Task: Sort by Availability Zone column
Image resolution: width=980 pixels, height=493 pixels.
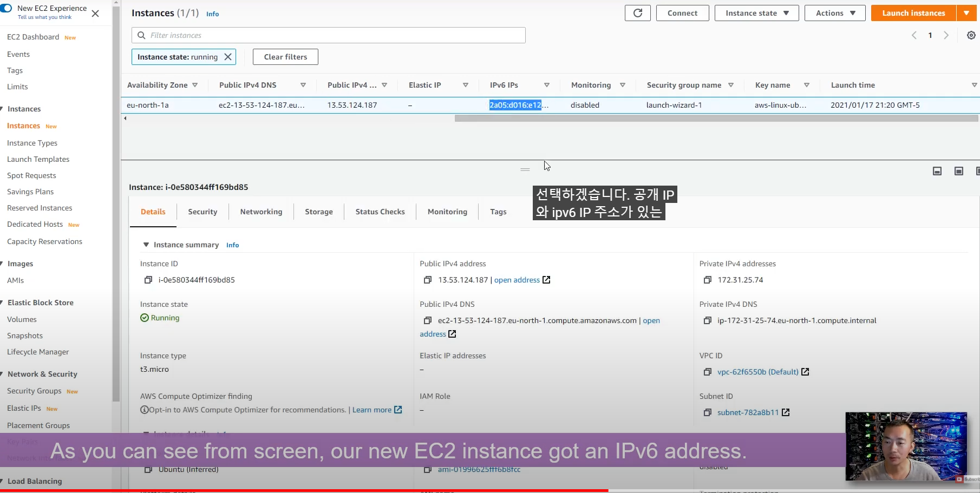Action: pyautogui.click(x=195, y=85)
